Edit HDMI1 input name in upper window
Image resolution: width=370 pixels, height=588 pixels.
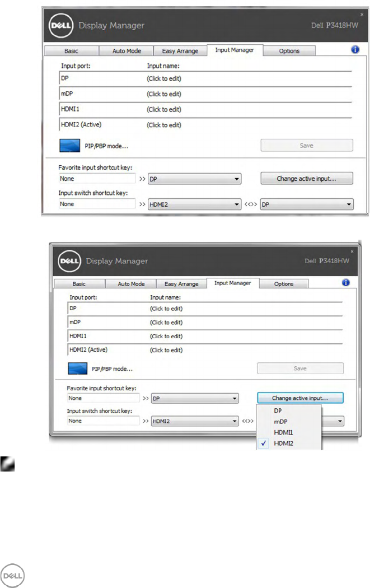click(164, 110)
